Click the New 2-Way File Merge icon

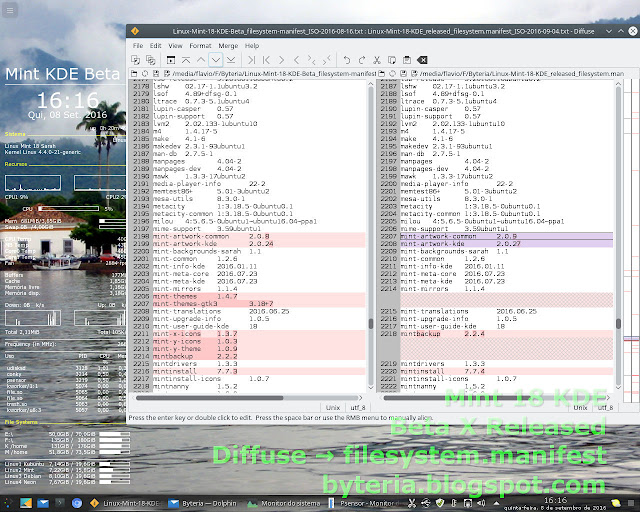(x=136, y=60)
